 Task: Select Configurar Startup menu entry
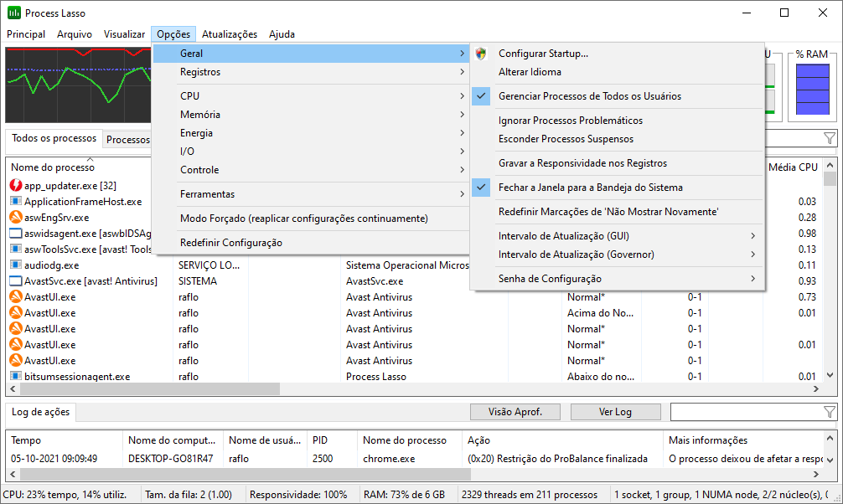tap(618, 54)
